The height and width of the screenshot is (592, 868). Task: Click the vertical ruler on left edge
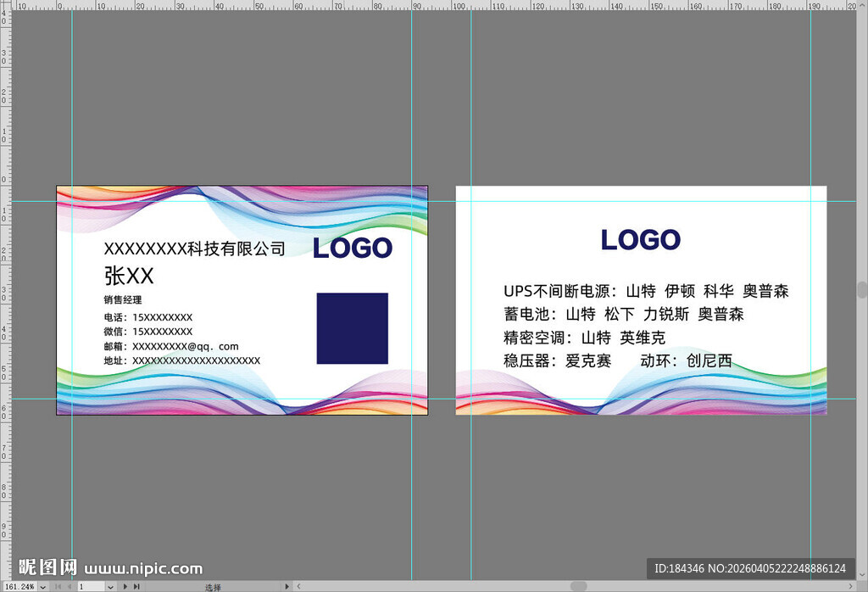point(6,295)
